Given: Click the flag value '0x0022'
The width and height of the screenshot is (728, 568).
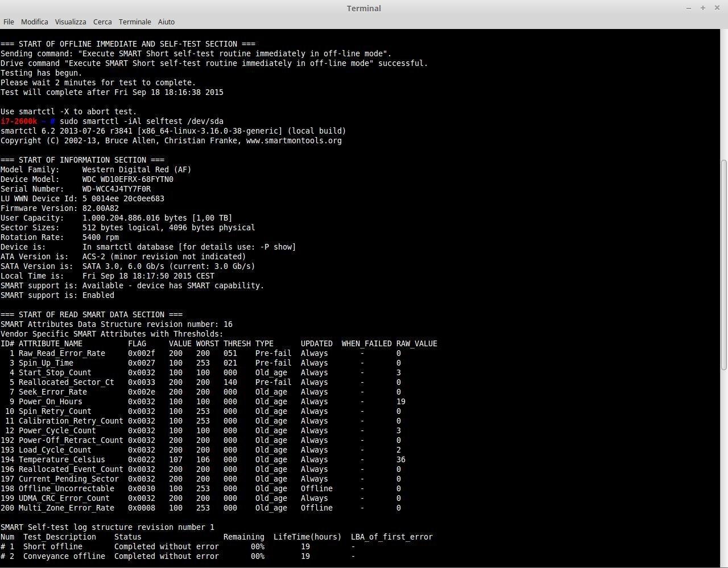Looking at the screenshot, I should click(x=142, y=459).
